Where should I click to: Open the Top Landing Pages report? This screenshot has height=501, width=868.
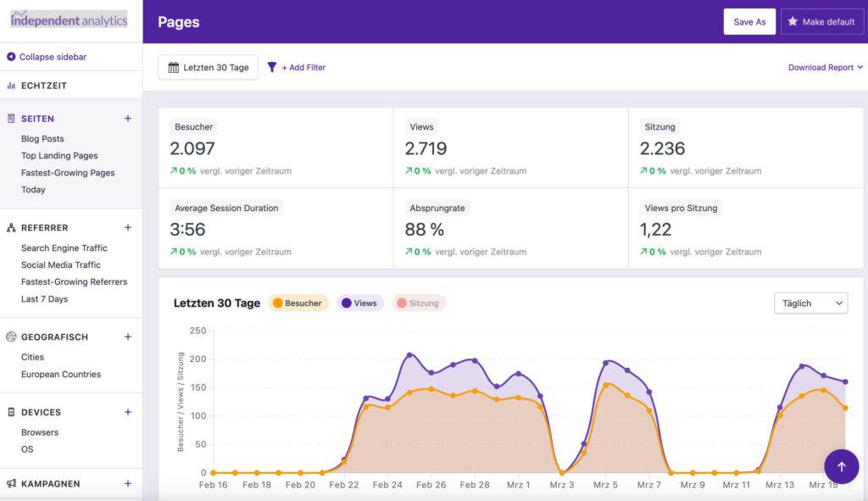click(58, 155)
